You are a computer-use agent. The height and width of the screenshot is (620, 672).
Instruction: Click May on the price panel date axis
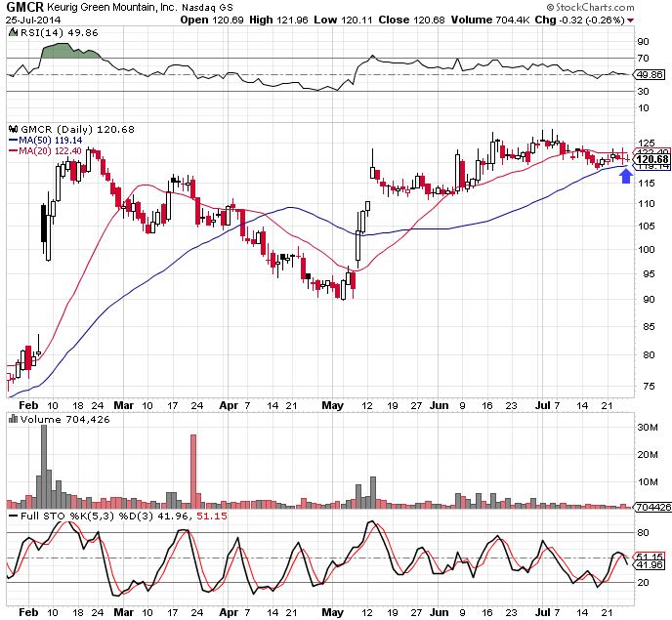tap(332, 405)
